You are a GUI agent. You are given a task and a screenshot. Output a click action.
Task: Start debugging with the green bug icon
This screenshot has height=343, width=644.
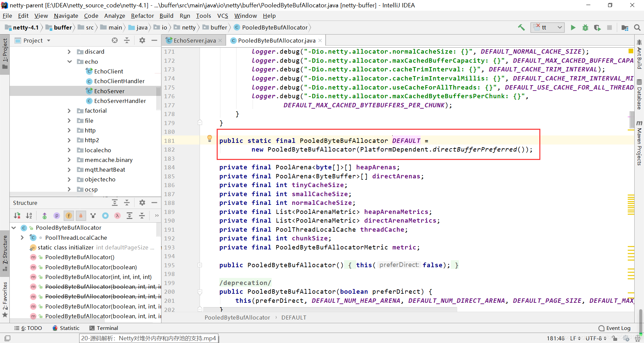[x=585, y=27]
